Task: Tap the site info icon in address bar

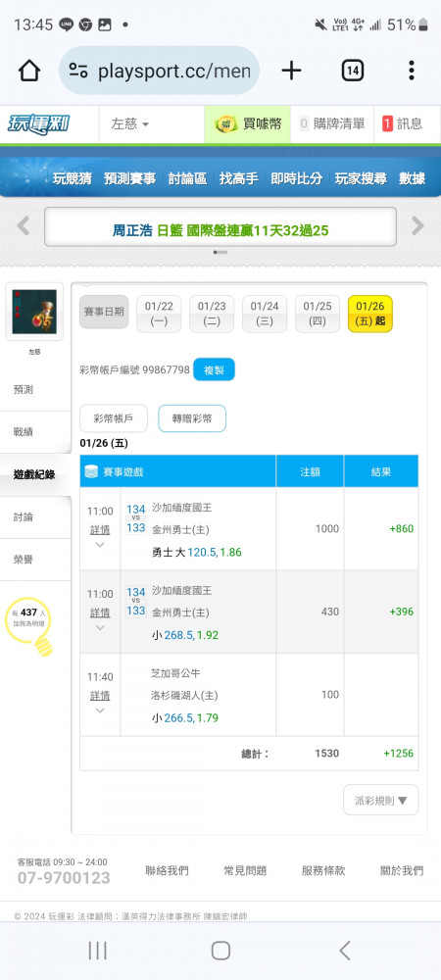Action: pos(78,71)
